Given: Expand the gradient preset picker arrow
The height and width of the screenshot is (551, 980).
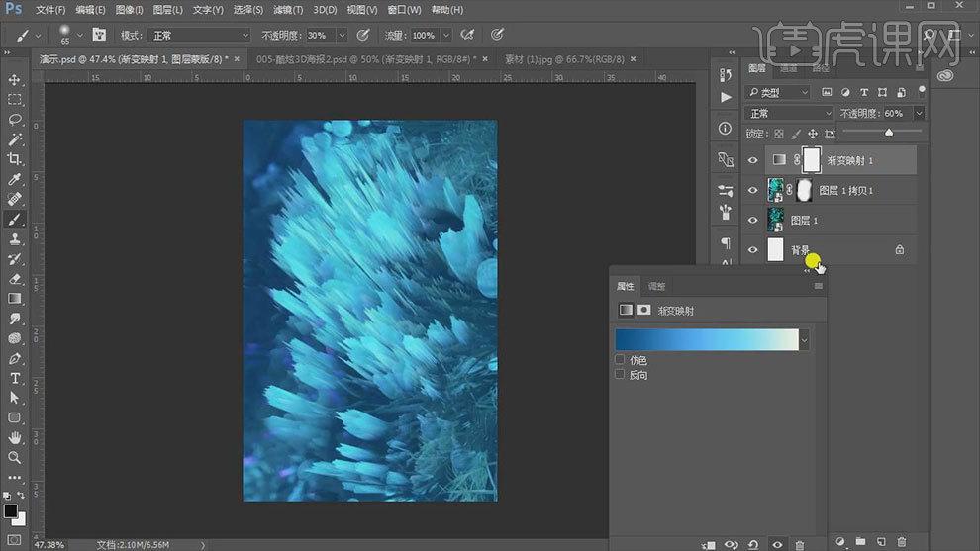Looking at the screenshot, I should pos(805,341).
